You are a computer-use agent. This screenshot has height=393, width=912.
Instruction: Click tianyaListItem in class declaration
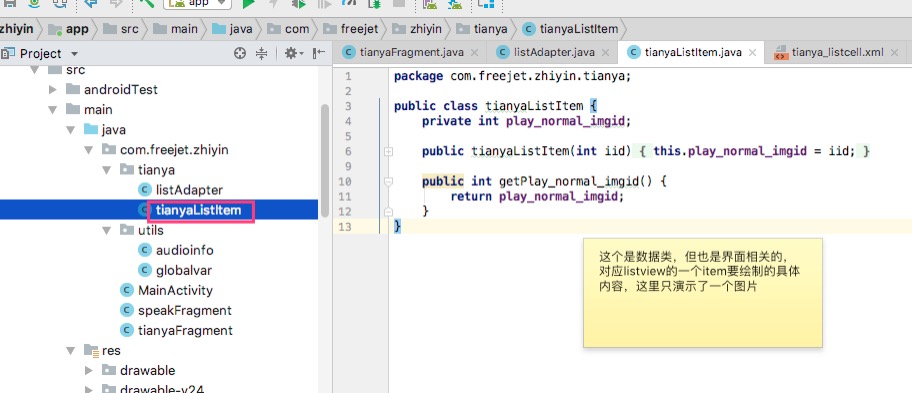coord(534,106)
